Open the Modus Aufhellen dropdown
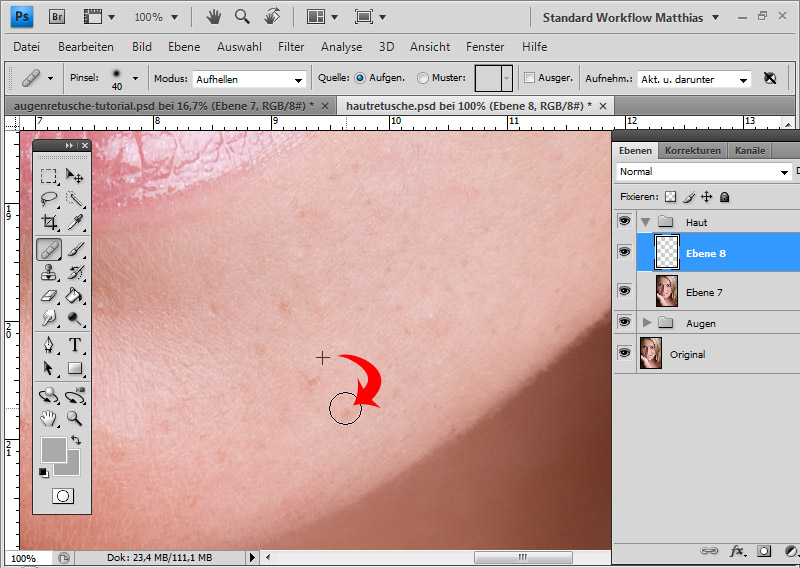The height and width of the screenshot is (568, 800). click(x=249, y=79)
